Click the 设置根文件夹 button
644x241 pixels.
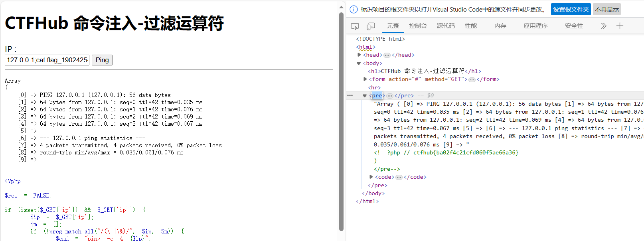[571, 10]
